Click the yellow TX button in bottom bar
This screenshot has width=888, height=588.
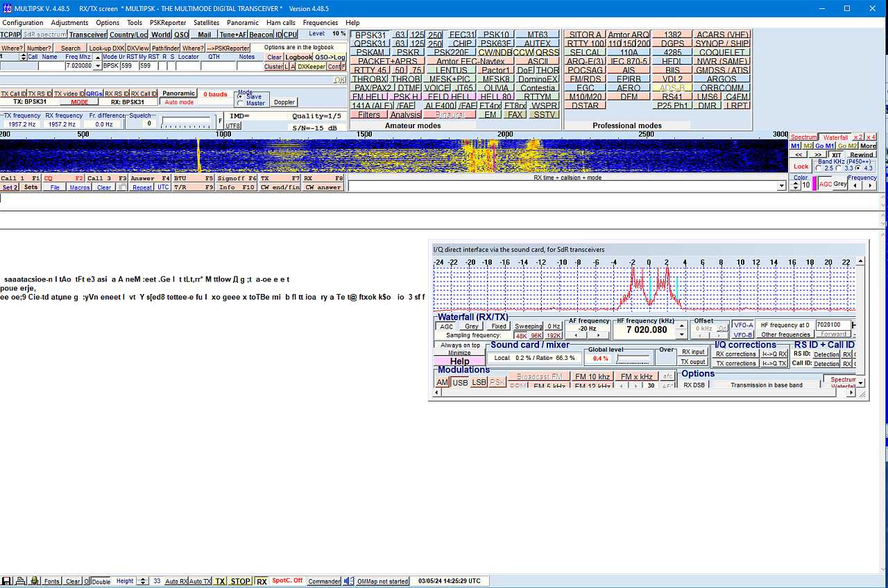[x=220, y=581]
